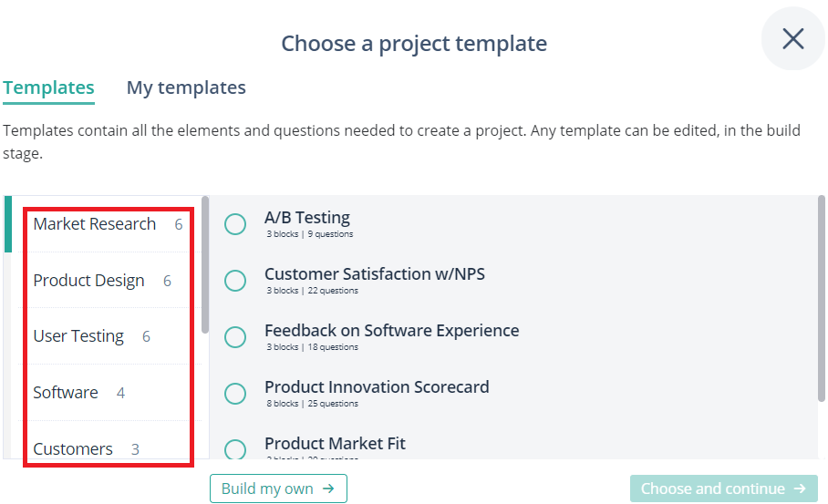Click the arrow icon in Build my own
The height and width of the screenshot is (504, 828).
pos(328,489)
